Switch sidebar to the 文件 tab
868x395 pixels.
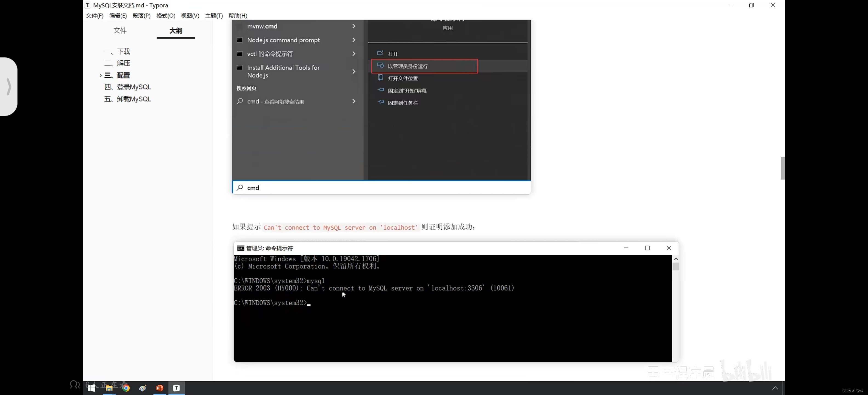pos(120,31)
